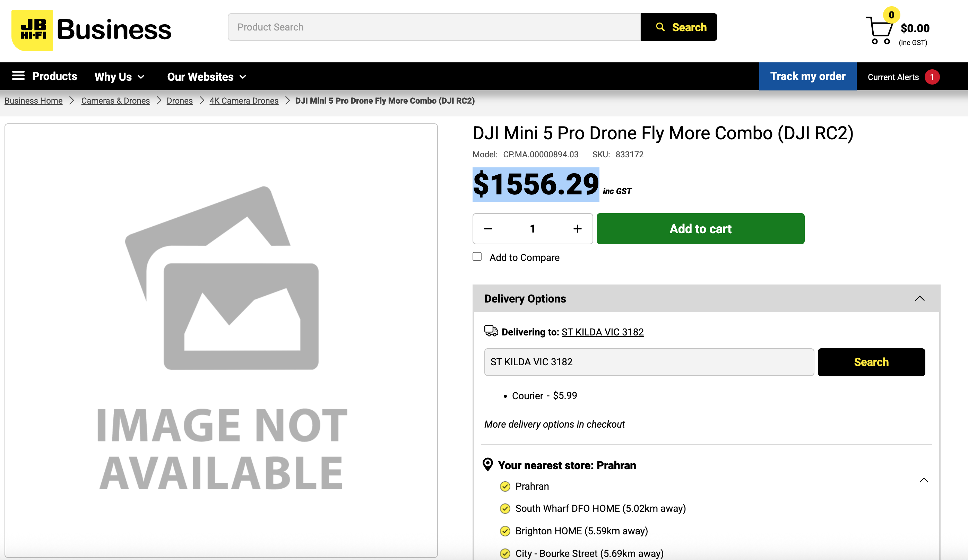Click the product image placeholder
Viewport: 968px width, 560px height.
221,340
